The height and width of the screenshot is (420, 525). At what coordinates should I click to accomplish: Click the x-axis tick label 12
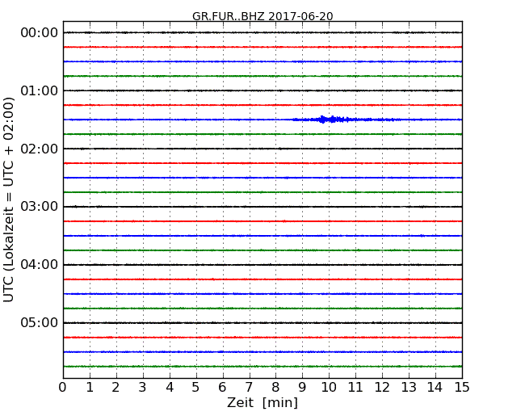coord(382,388)
